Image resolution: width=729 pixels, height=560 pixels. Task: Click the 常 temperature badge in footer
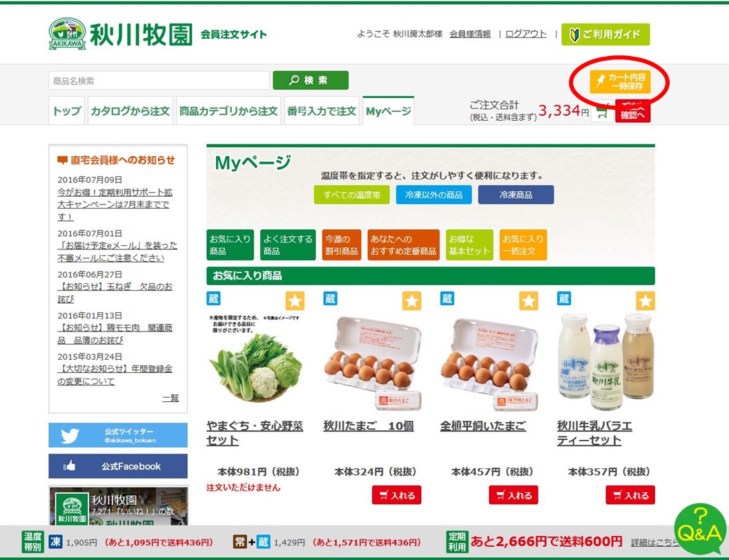240,542
